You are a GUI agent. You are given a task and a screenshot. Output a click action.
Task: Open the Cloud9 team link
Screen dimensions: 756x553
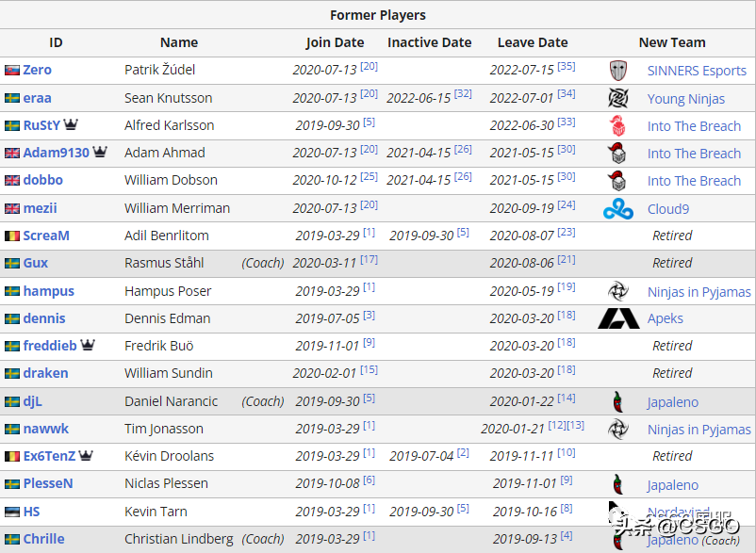668,209
